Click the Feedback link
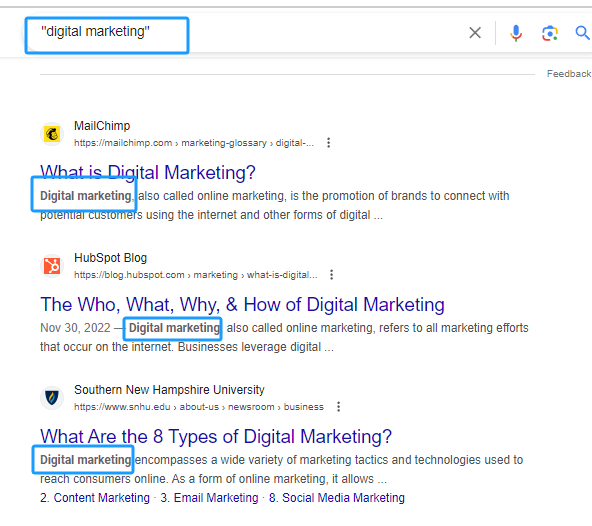This screenshot has height=526, width=592. coord(569,74)
